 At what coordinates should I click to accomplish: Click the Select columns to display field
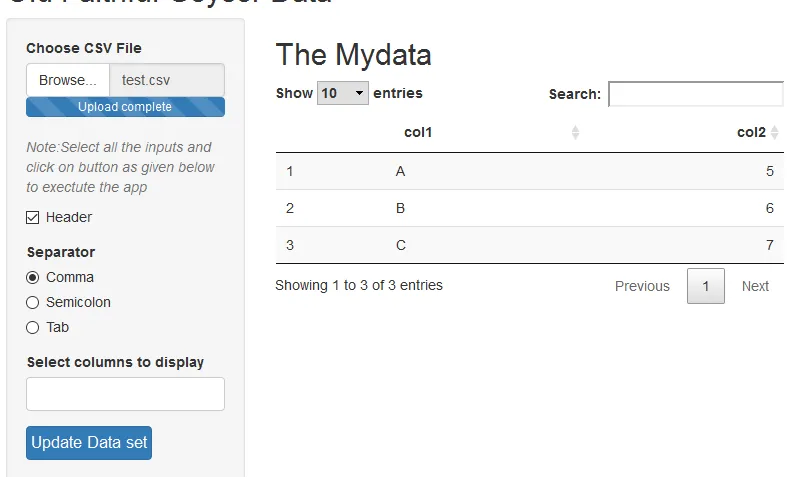click(x=125, y=394)
